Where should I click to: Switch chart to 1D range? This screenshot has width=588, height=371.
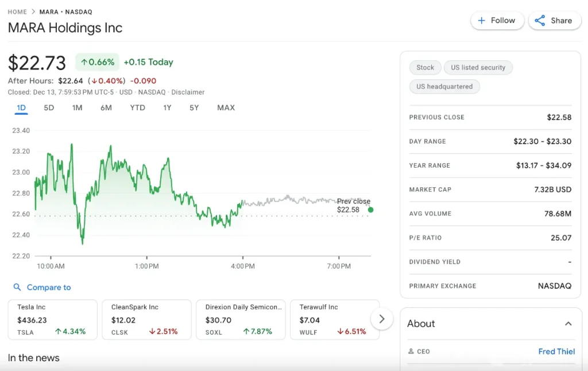coord(21,108)
